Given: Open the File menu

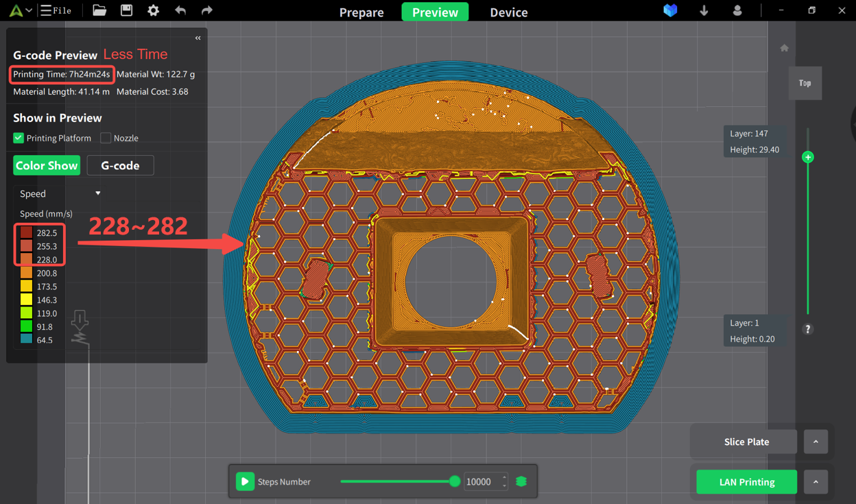Looking at the screenshot, I should [x=56, y=11].
